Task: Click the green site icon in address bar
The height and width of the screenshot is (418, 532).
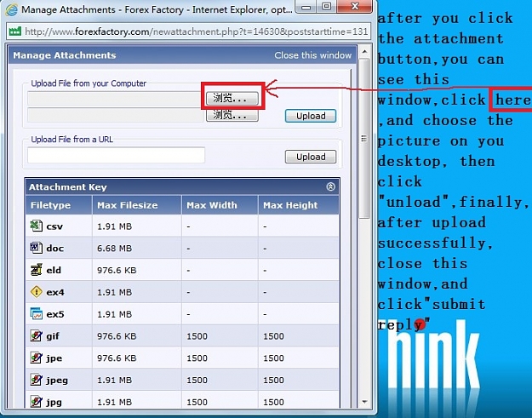Action: [x=15, y=31]
